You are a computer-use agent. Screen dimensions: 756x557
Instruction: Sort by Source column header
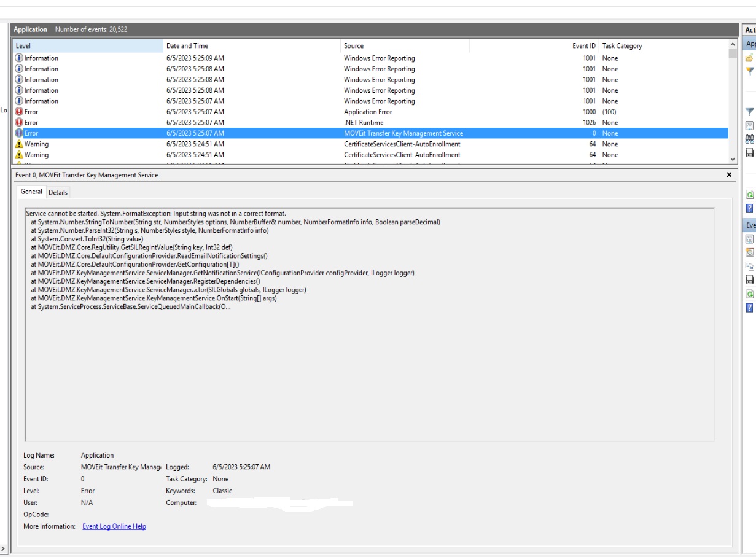tap(405, 46)
